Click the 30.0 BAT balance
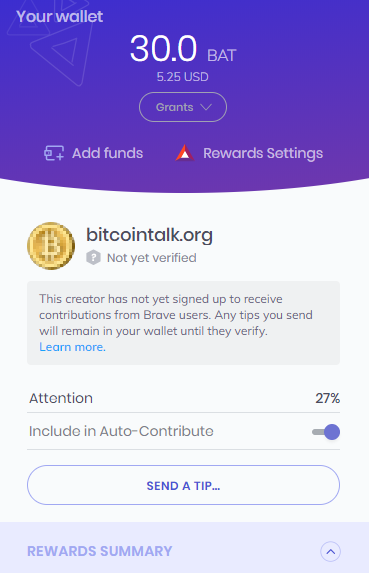Screen dimensions: 369x573 tap(183, 49)
